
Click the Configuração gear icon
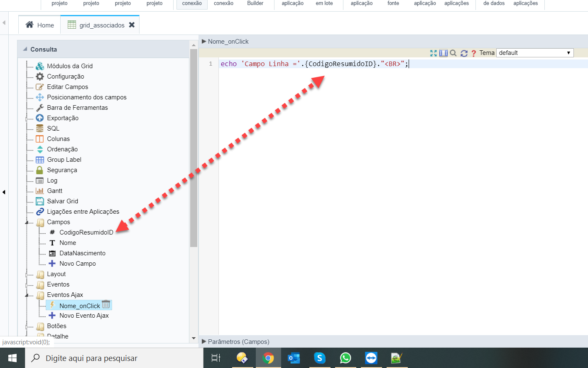pos(40,77)
